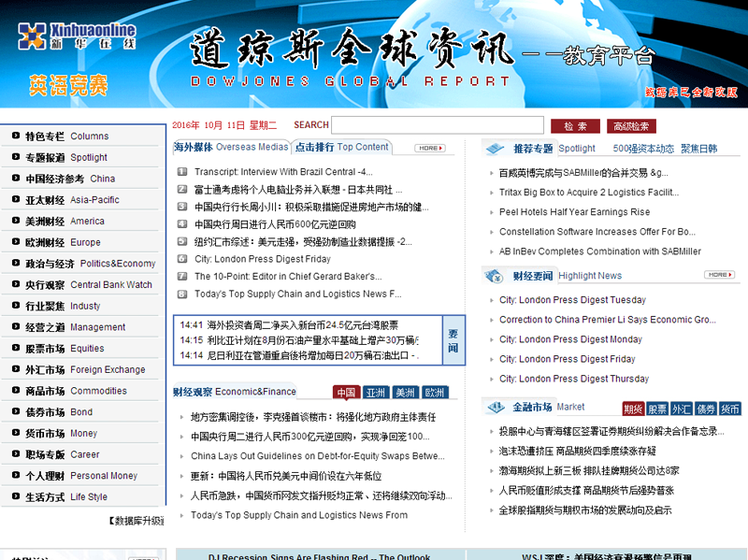Open 更新：中国将人民币兑美元中间价 article
748x560 pixels.
pyautogui.click(x=286, y=476)
